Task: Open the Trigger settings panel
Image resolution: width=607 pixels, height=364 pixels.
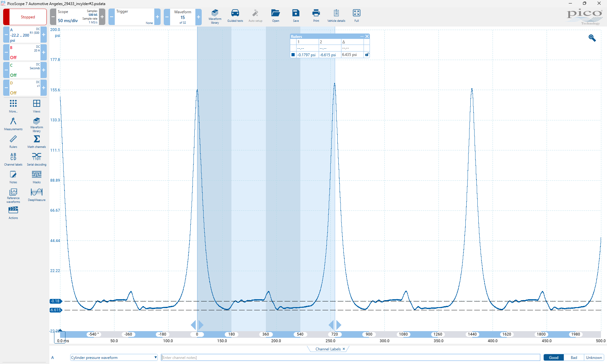Action: point(134,17)
